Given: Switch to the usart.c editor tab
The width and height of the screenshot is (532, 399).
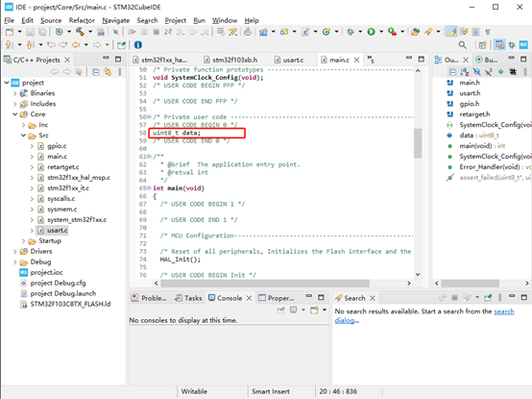Looking at the screenshot, I should [x=289, y=60].
